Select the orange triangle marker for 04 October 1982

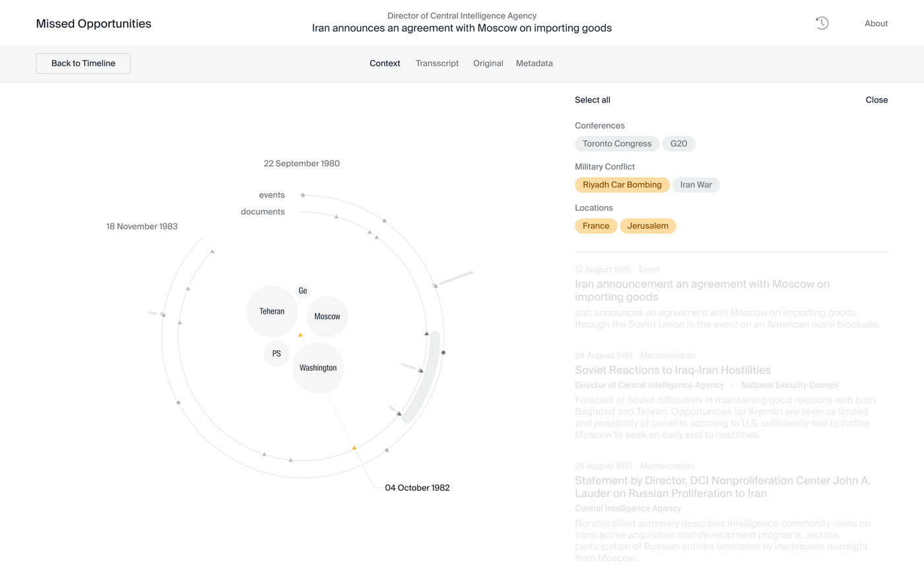[354, 448]
